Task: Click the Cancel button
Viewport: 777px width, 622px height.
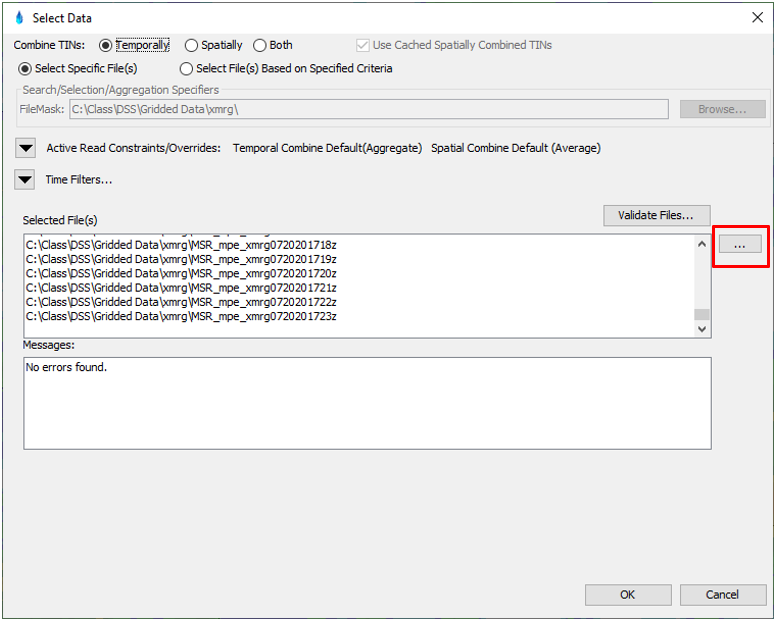Action: pyautogui.click(x=722, y=595)
